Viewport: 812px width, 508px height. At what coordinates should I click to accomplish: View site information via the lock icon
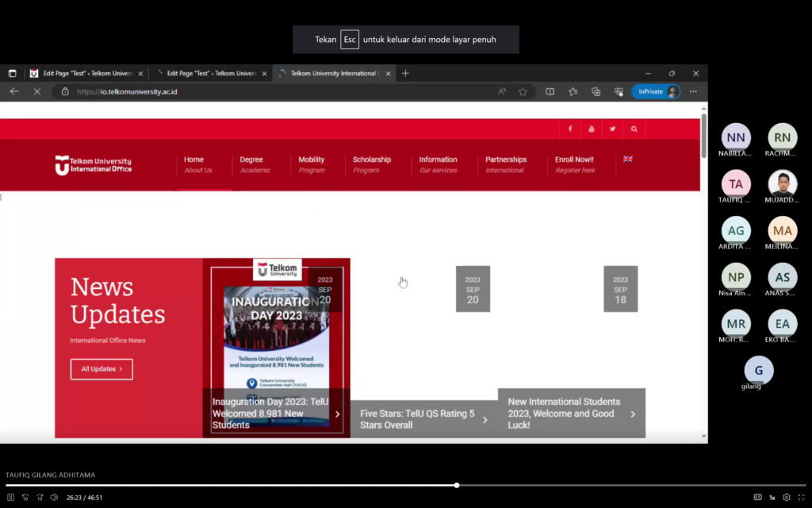(x=65, y=92)
